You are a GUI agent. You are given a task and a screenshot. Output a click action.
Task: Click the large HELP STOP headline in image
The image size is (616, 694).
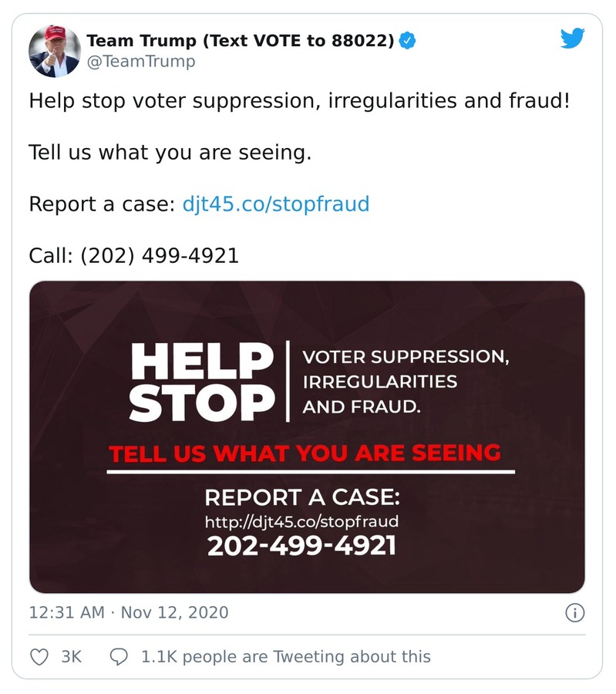(203, 382)
